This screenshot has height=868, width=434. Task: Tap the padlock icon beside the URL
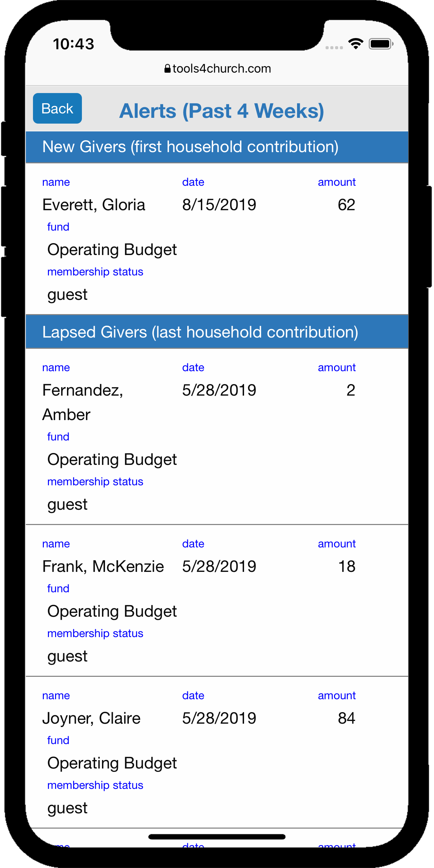167,69
